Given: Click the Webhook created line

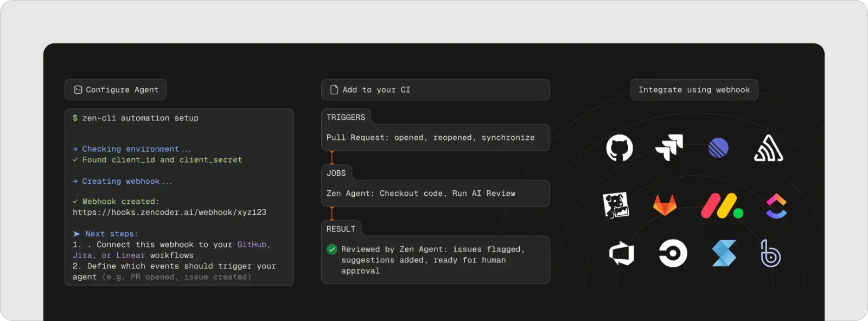Looking at the screenshot, I should 116,201.
